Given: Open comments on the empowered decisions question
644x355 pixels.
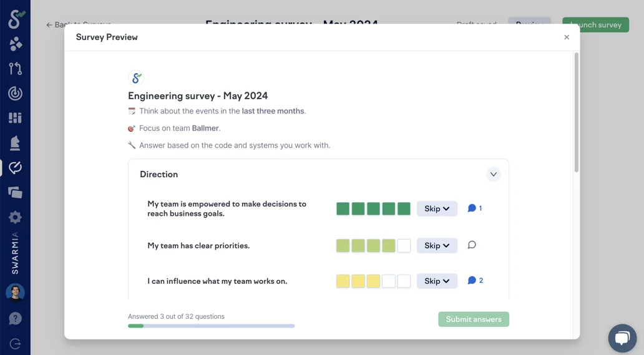Looking at the screenshot, I should pyautogui.click(x=474, y=208).
